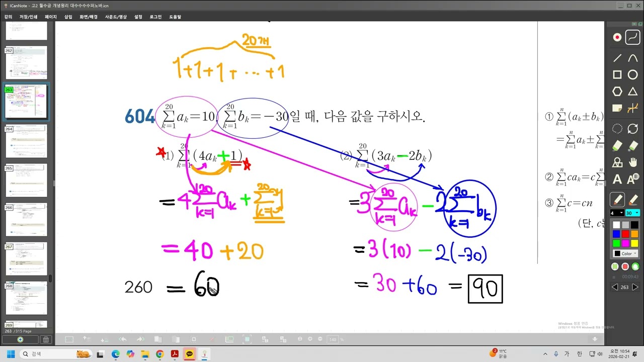Pick the blue color swatch
Viewport: 644px width, 362px height.
(x=616, y=234)
